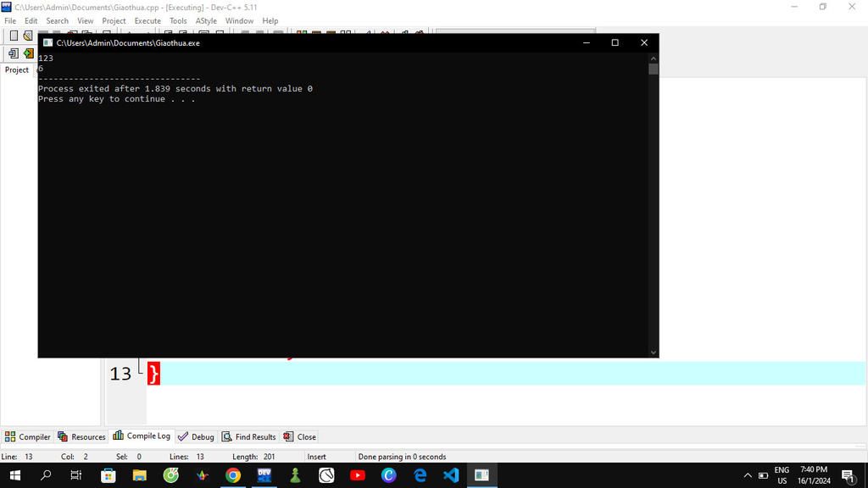Open Task View from taskbar
Viewport: 868px width, 488px height.
(75, 475)
